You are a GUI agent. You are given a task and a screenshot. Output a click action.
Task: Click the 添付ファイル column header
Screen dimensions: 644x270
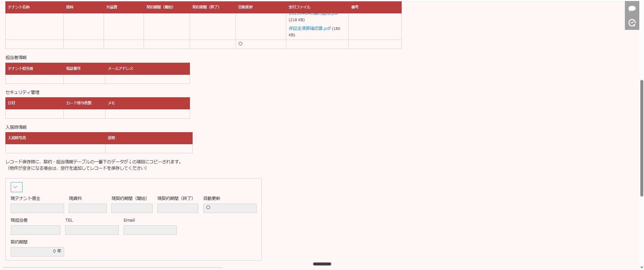(300, 7)
